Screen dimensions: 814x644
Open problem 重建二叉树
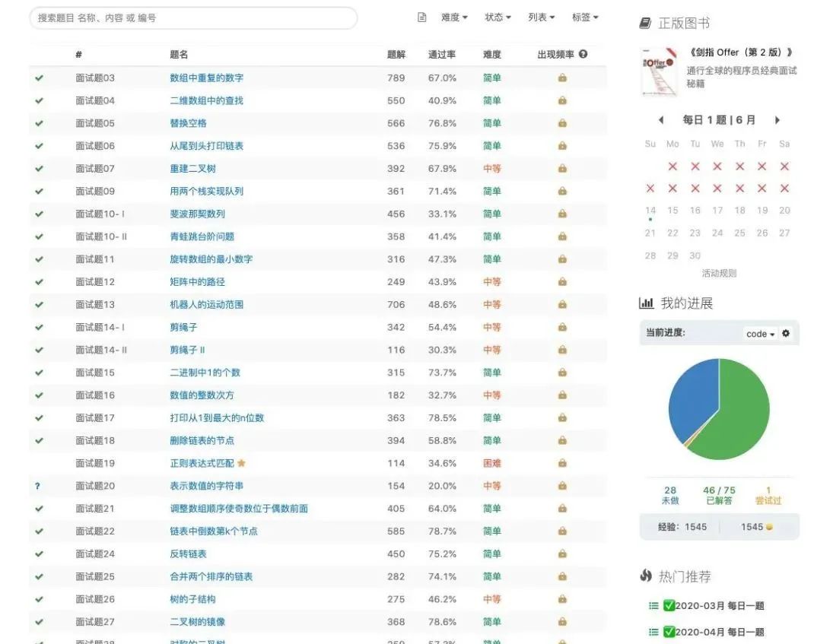coord(192,169)
